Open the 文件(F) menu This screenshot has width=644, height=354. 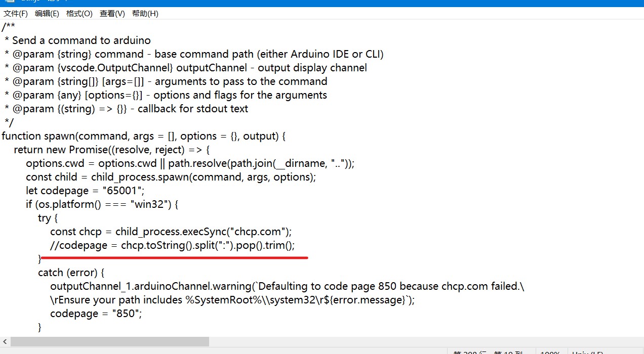click(16, 14)
